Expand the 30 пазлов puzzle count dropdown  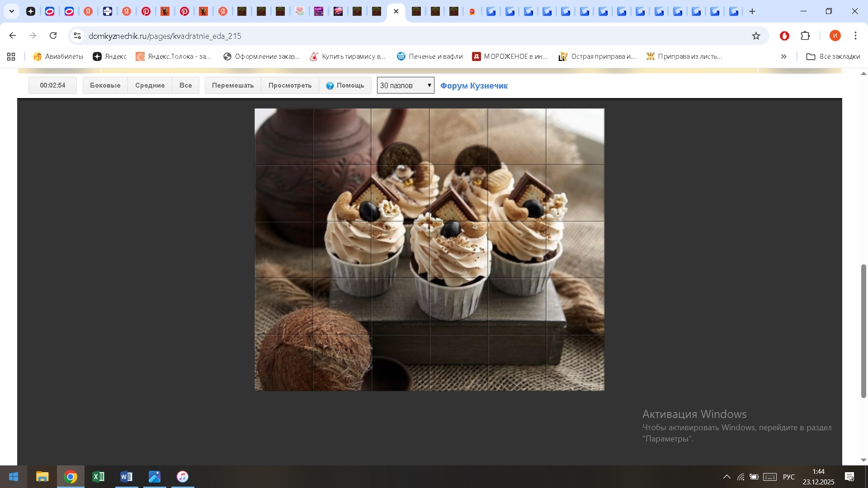click(406, 85)
